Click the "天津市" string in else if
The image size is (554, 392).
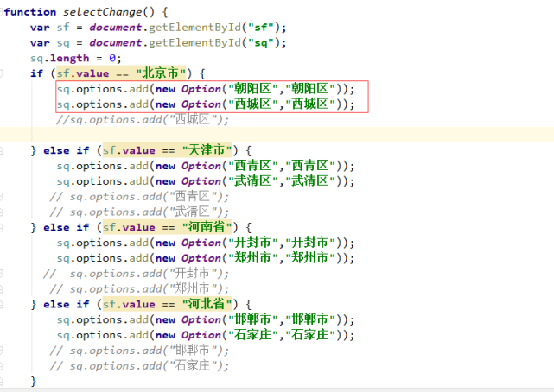tap(207, 150)
